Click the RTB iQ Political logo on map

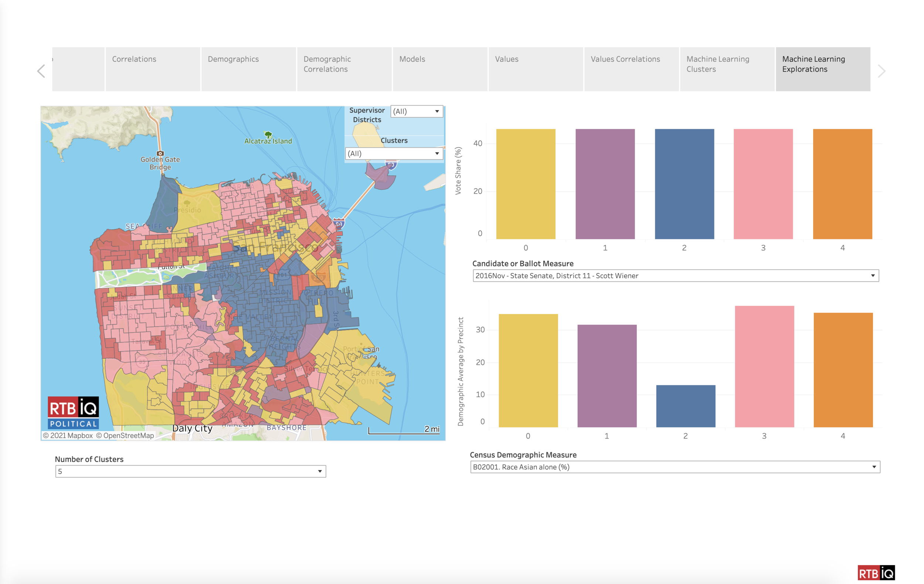[x=73, y=413]
